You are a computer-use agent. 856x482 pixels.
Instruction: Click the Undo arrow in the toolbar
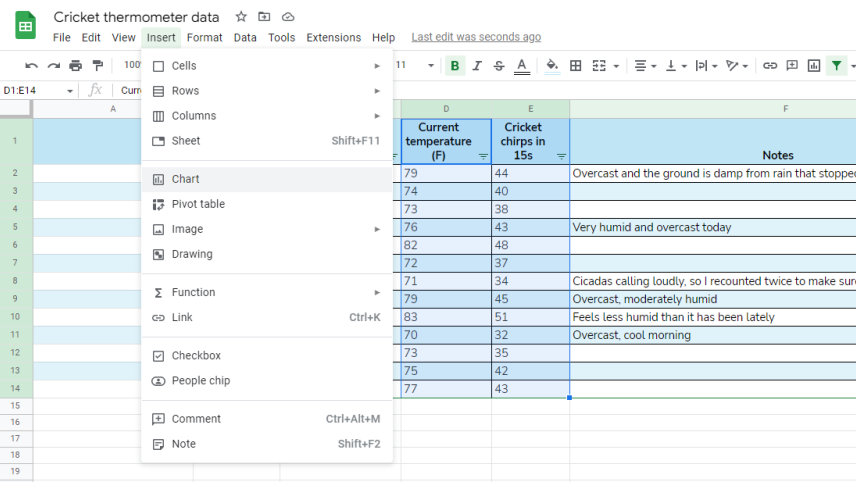(32, 66)
